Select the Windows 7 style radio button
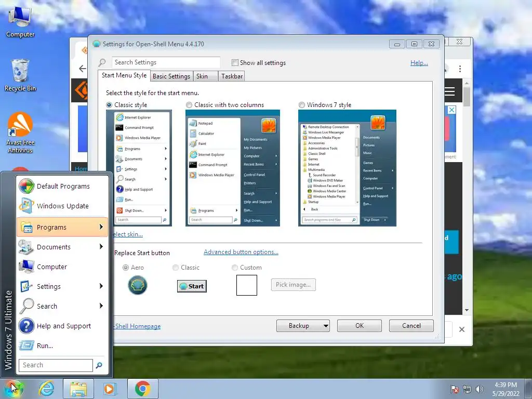This screenshot has width=532, height=399. pyautogui.click(x=302, y=105)
